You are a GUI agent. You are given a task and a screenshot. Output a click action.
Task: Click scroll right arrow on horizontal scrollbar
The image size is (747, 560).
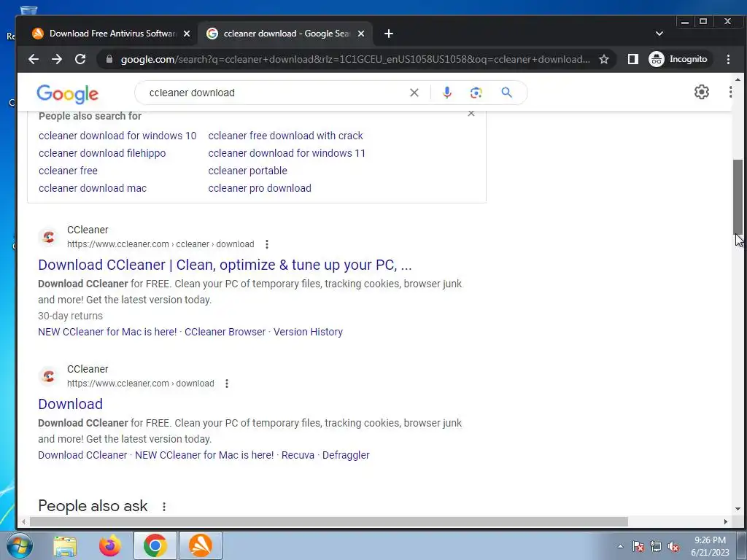coord(726,522)
